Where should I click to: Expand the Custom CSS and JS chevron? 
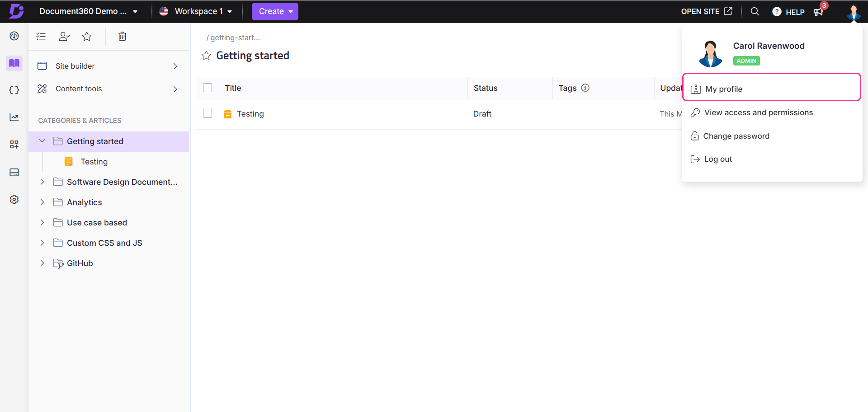pos(42,243)
